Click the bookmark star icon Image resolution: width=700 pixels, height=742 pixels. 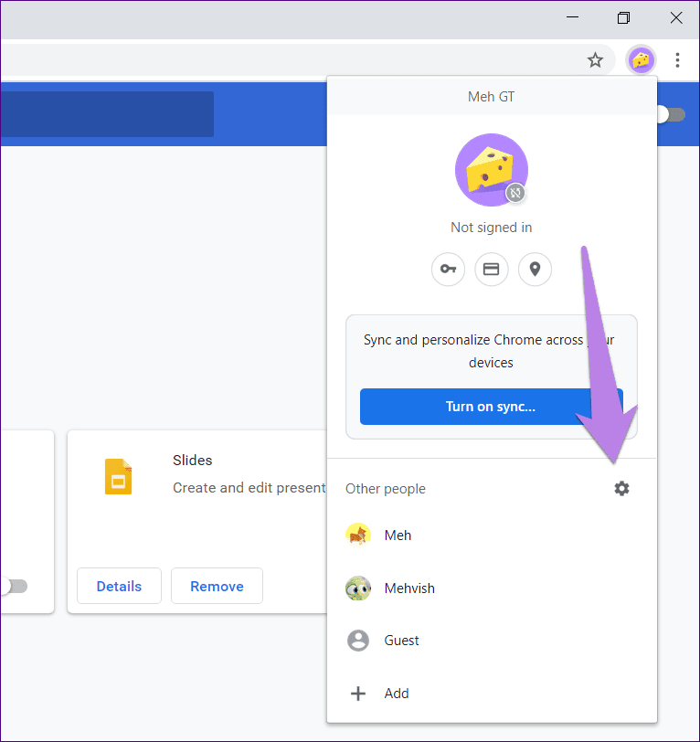(595, 60)
